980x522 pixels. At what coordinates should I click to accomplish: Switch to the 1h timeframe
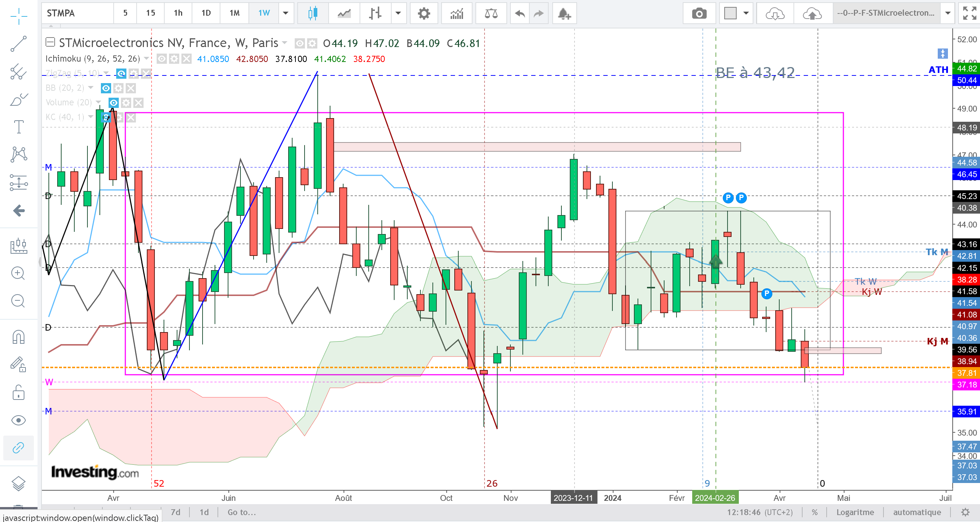point(178,13)
